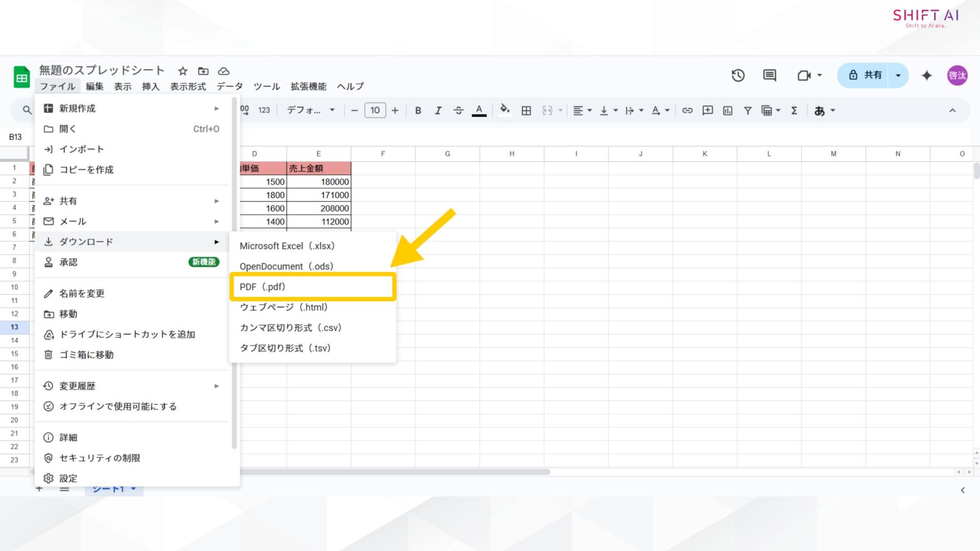980x551 pixels.
Task: Choose コピーを作成 in the File menu
Action: pos(87,169)
